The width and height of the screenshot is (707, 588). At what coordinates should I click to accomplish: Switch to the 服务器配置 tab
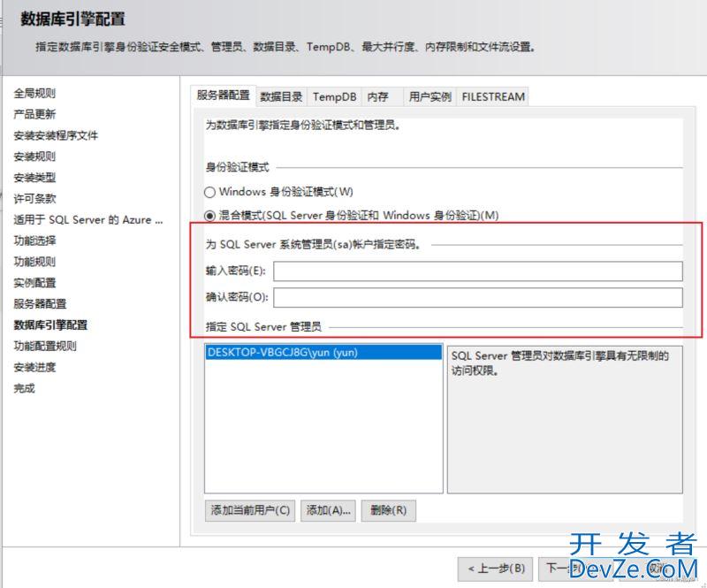[x=224, y=95]
